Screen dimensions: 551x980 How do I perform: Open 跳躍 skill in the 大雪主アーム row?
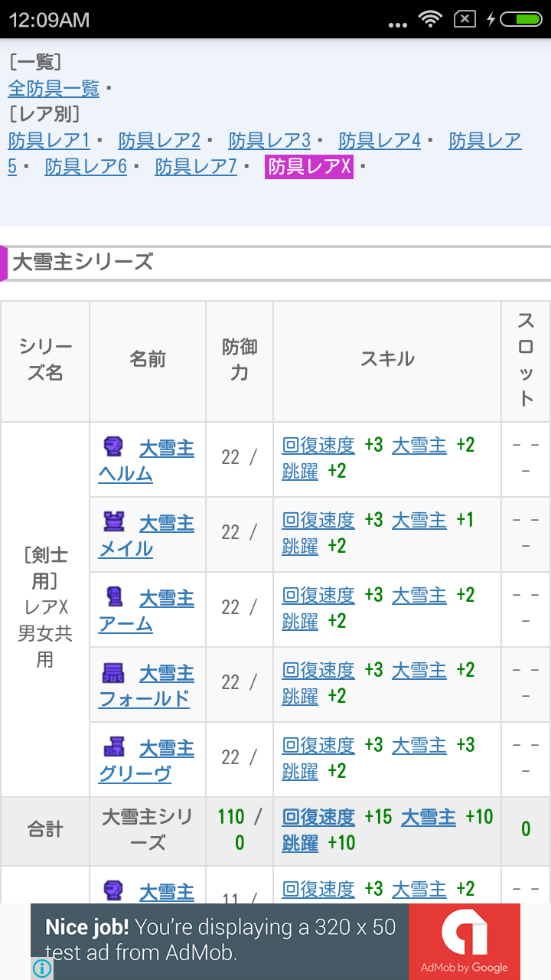(300, 621)
